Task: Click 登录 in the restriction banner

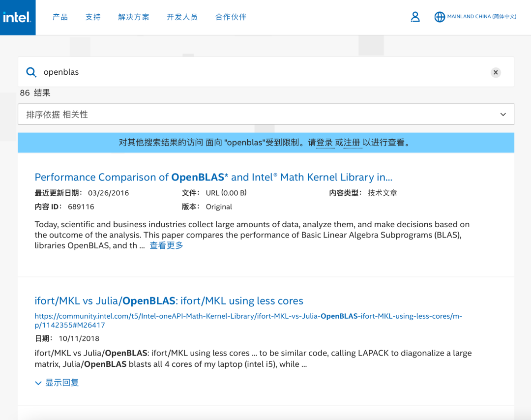Action: pyautogui.click(x=325, y=143)
